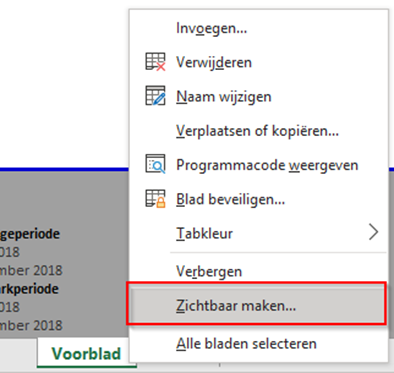The height and width of the screenshot is (373, 394).
Task: Select the highlighted Zichtbaar maken... option
Action: pyautogui.click(x=256, y=304)
